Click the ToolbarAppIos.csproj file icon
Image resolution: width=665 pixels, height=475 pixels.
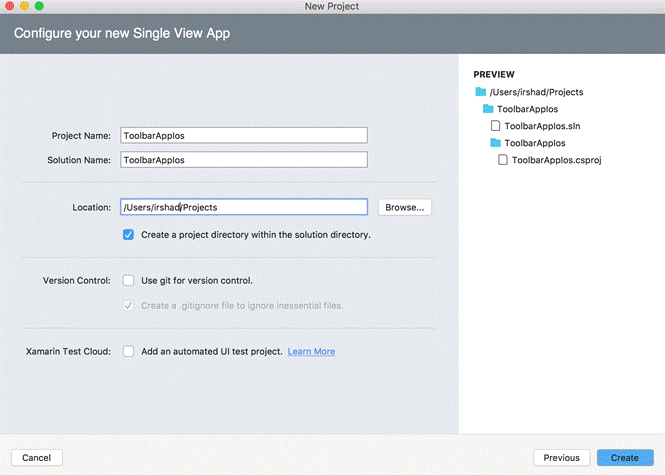pyautogui.click(x=502, y=160)
